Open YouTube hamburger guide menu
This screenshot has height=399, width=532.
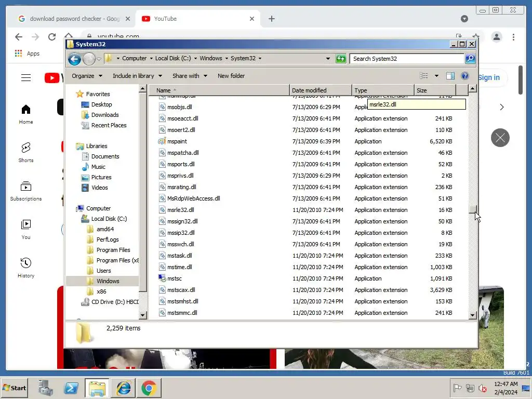point(26,78)
